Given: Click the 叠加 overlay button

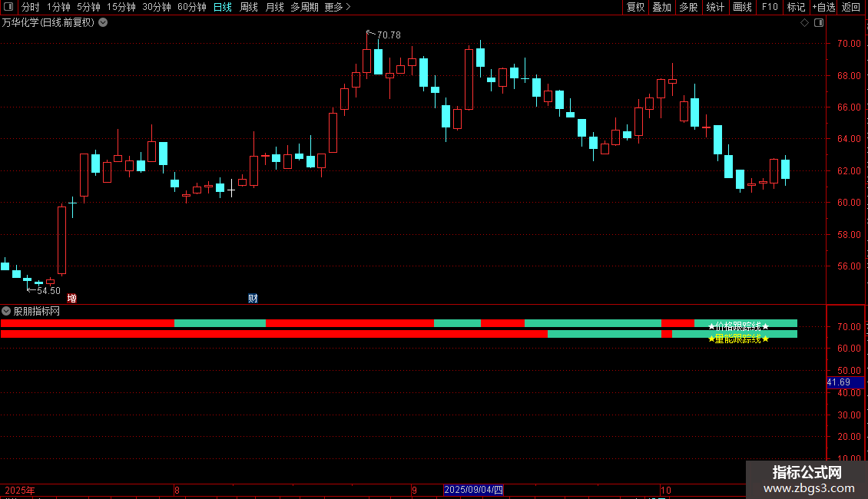Looking at the screenshot, I should pos(661,7).
